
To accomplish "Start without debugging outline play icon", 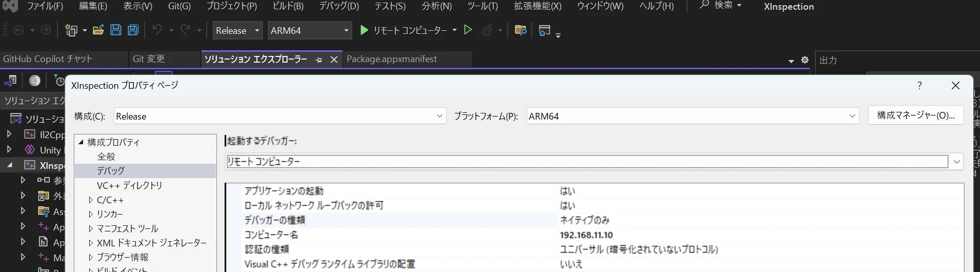I will [x=468, y=30].
